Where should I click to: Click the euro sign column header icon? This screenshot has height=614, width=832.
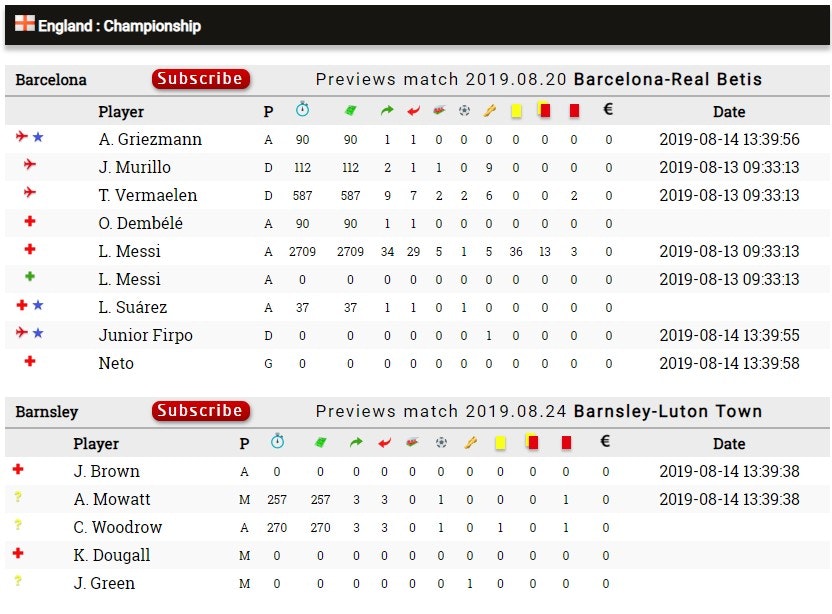(x=606, y=112)
